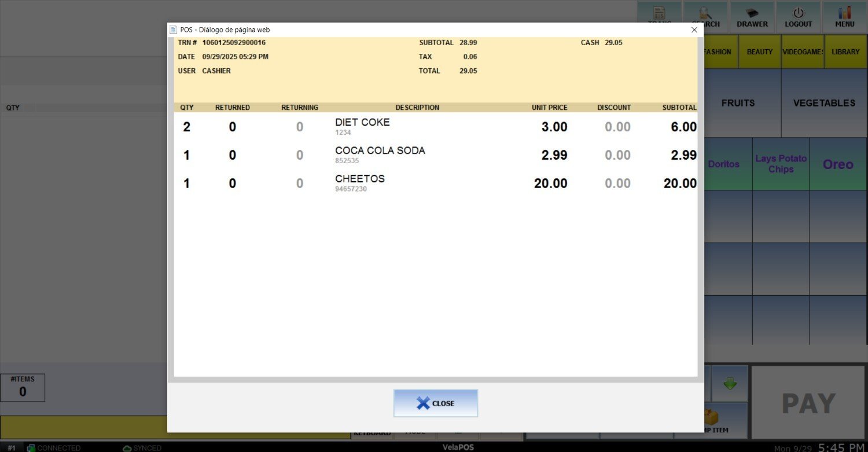
Task: Choose the Vegetables category
Action: pyautogui.click(x=823, y=103)
